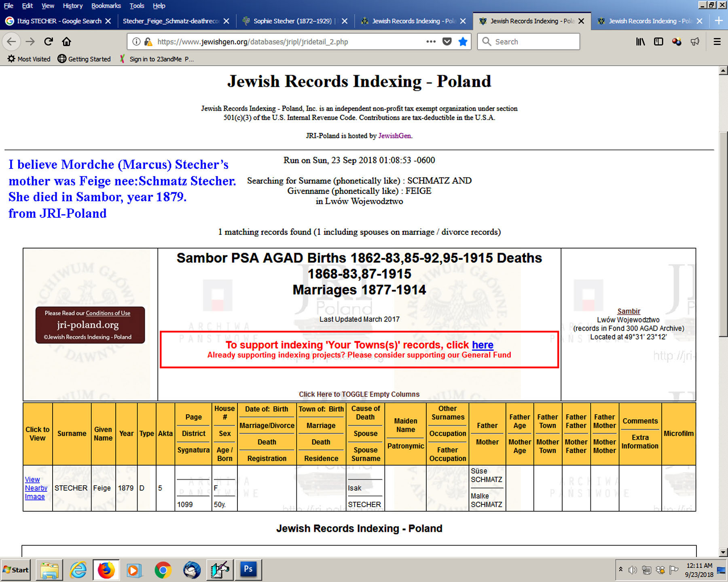Select the Süse SCHMATZ father cell
Image resolution: width=728 pixels, height=582 pixels.
(487, 475)
